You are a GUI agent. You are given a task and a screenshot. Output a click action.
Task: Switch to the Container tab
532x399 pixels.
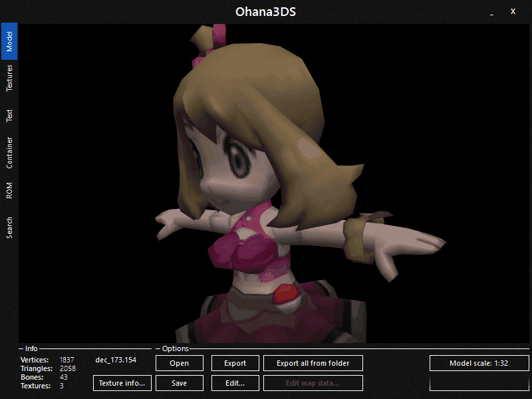[x=9, y=153]
